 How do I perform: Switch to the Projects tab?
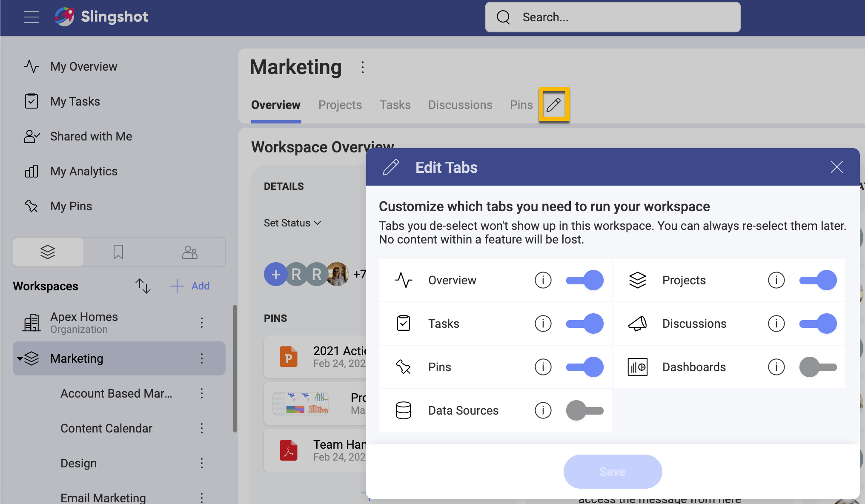pos(340,105)
